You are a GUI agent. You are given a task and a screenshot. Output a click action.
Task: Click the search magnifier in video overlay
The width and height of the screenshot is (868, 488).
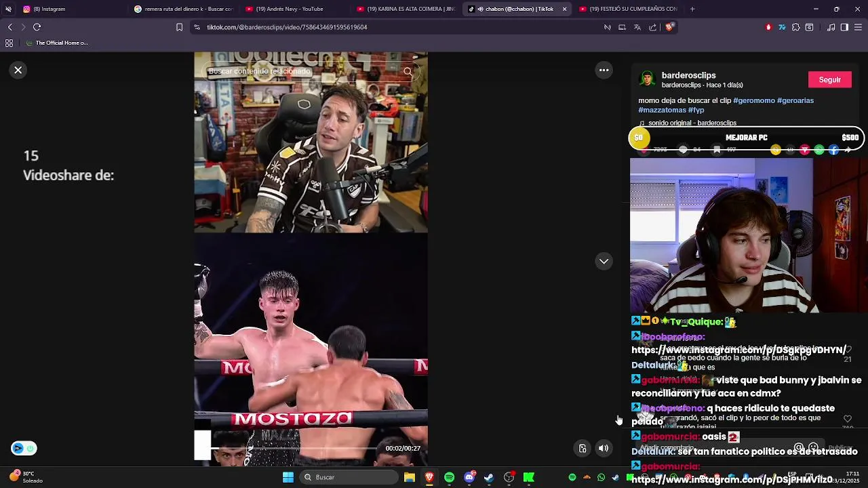408,71
